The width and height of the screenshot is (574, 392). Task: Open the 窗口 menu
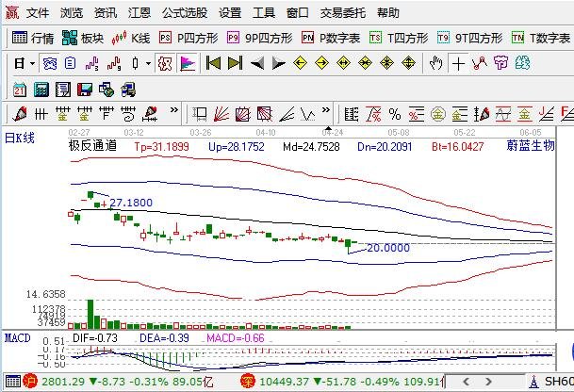[x=297, y=13]
